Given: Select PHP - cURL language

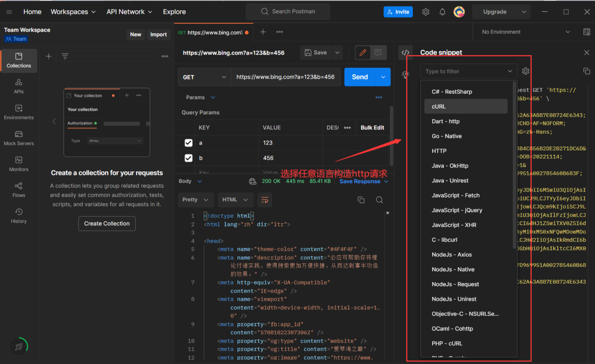Looking at the screenshot, I should point(466,344).
